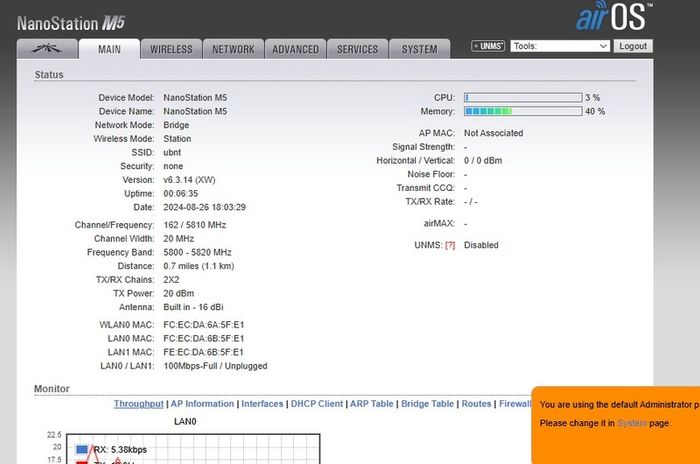This screenshot has width=700, height=464.
Task: Click the UNMS status Disabled
Action: tap(481, 245)
